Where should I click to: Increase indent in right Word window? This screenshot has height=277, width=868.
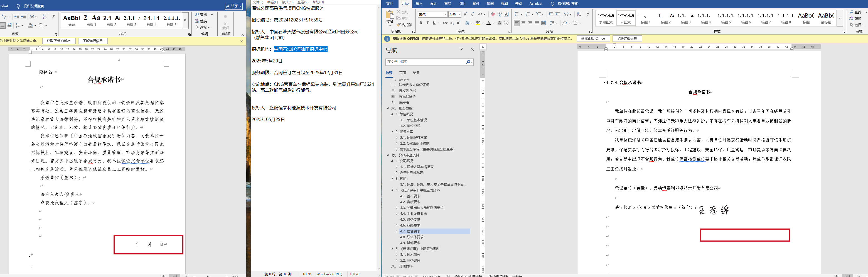[x=558, y=14]
